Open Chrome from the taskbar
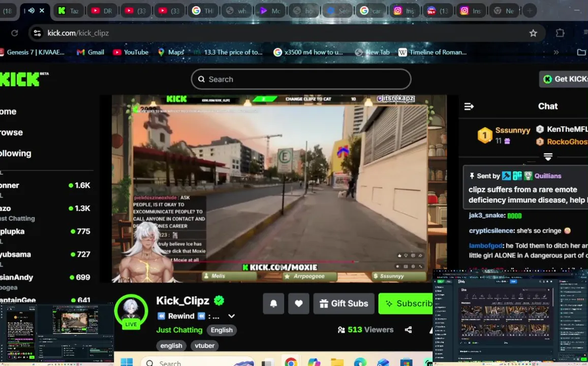This screenshot has width=588, height=366. point(291,362)
